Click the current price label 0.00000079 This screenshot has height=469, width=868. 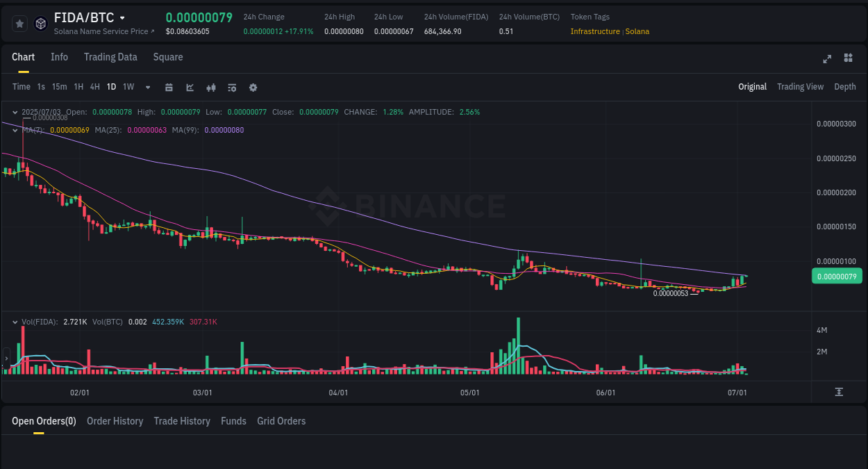[837, 276]
